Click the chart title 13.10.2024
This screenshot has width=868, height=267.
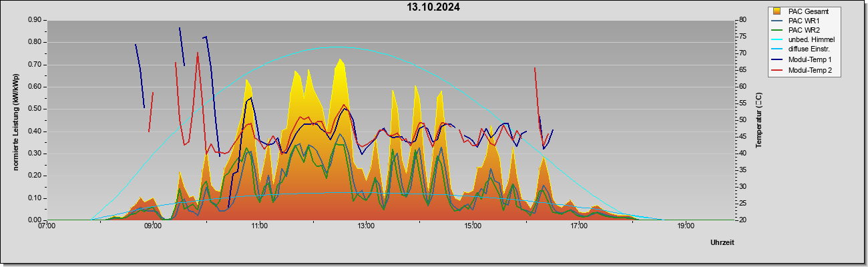433,7
